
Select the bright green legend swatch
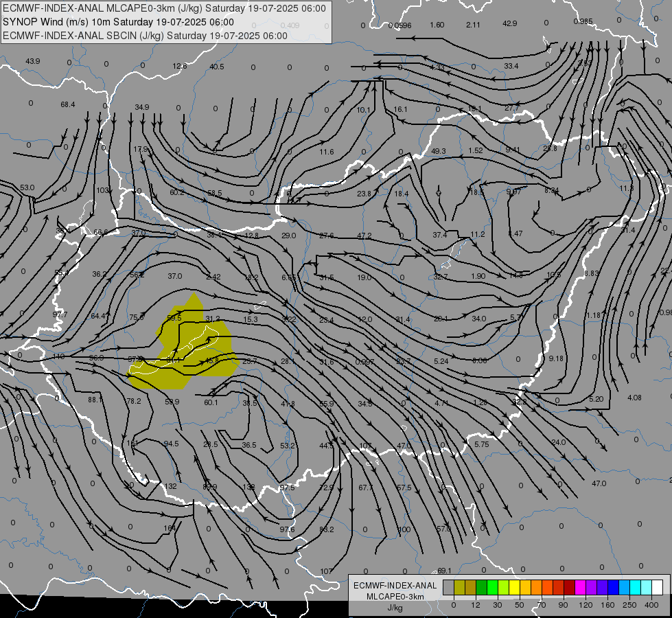click(x=492, y=587)
